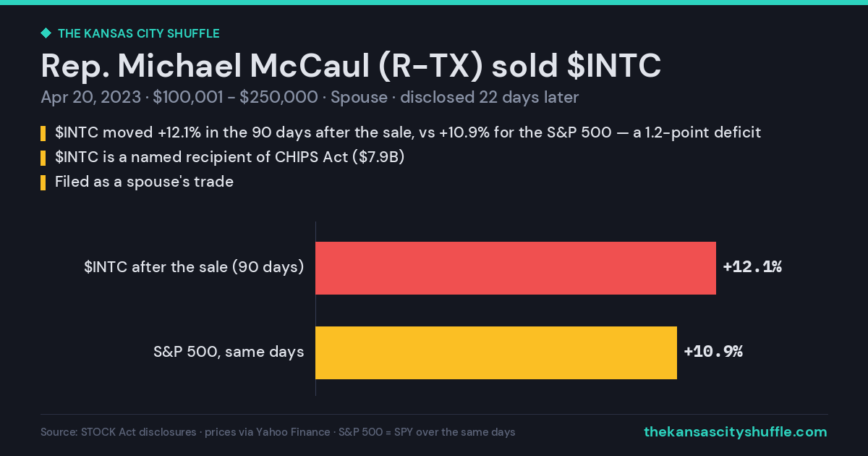Click the bullet about the CHIPS Act ($7.9B)

click(229, 158)
